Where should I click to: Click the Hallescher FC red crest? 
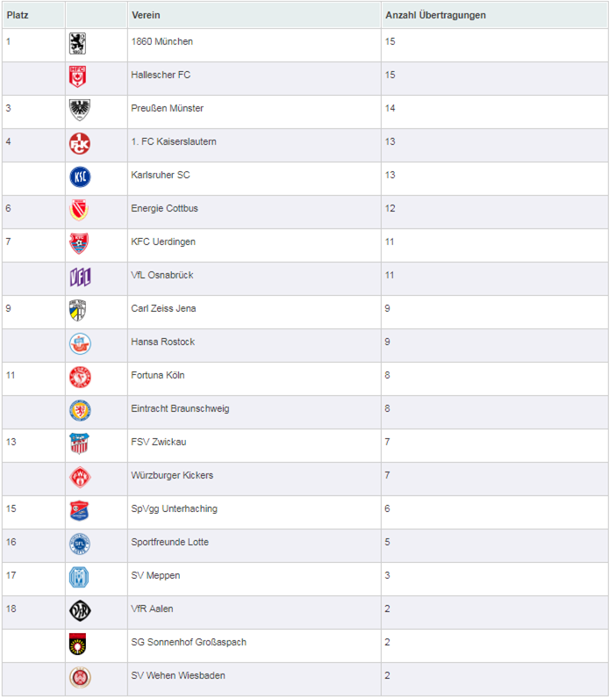point(77,76)
